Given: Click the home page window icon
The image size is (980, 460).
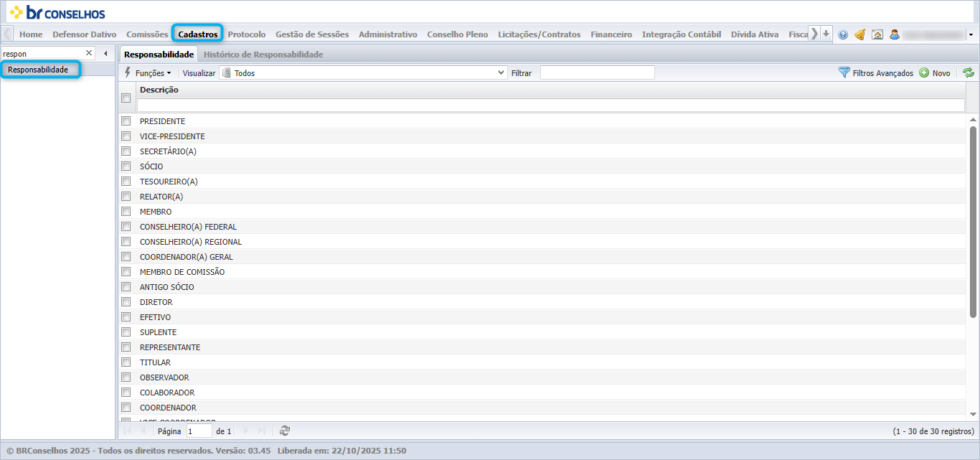Looking at the screenshot, I should [877, 34].
